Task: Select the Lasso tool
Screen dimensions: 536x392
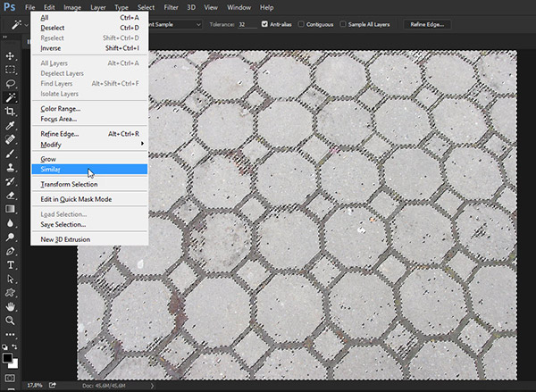Action: pos(11,83)
